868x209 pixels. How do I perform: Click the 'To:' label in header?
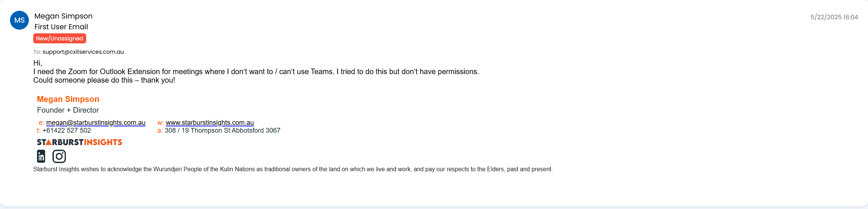[37, 52]
